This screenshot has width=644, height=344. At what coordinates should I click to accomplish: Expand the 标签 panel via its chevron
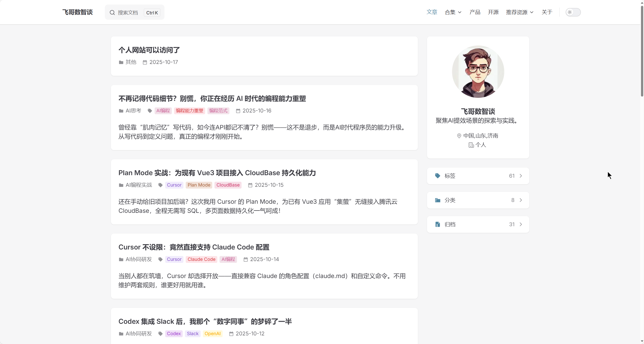coord(521,176)
